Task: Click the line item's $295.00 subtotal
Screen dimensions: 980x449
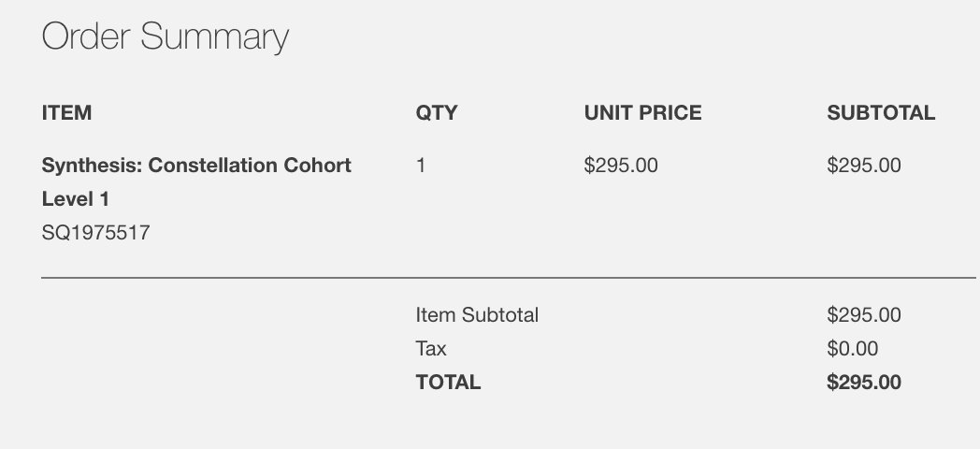Action: click(x=864, y=166)
